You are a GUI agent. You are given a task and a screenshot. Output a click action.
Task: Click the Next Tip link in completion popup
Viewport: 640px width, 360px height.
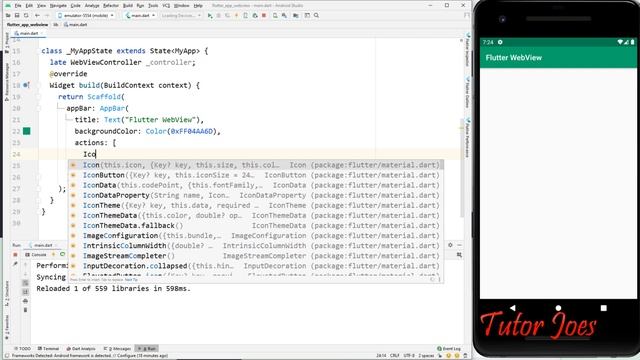click(x=131, y=280)
